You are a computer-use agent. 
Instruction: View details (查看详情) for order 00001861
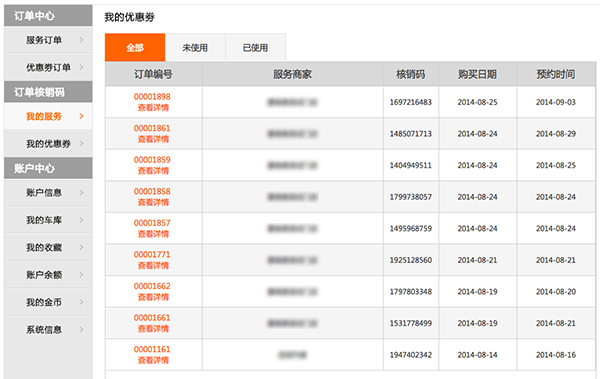(153, 139)
